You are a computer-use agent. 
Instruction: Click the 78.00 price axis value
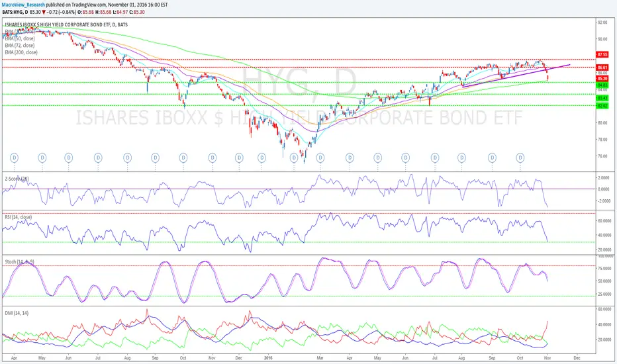pyautogui.click(x=602, y=140)
